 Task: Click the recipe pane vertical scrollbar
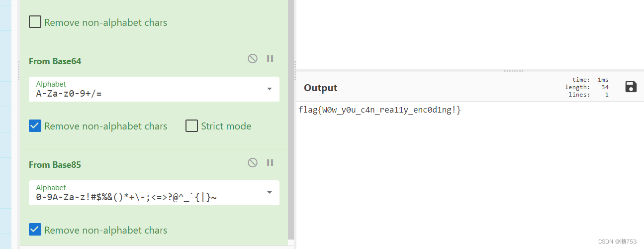click(291, 120)
